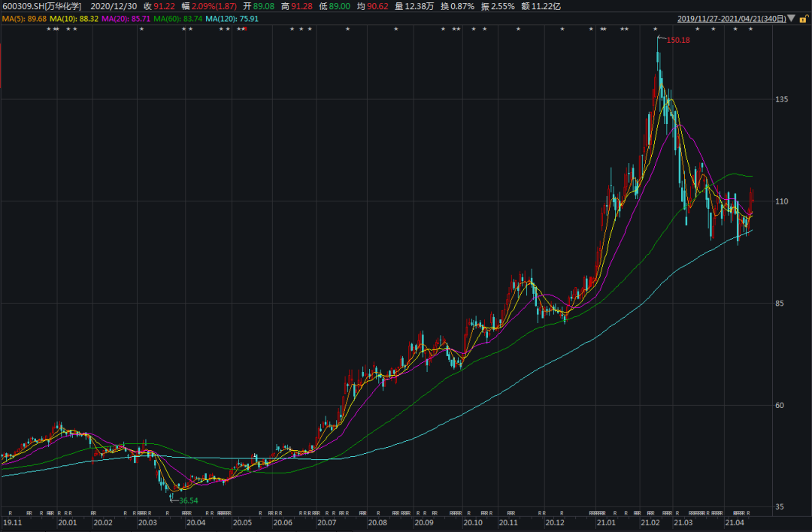This screenshot has height=532, width=812.
Task: Click the turnover amount 额 11.22亿
Action: click(x=541, y=6)
